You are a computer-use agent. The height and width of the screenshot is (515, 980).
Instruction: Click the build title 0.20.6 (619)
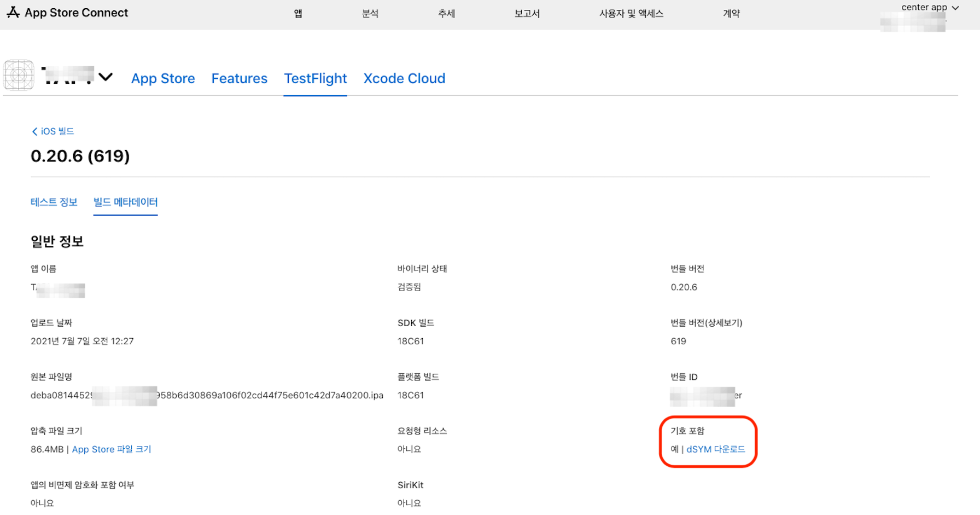80,156
